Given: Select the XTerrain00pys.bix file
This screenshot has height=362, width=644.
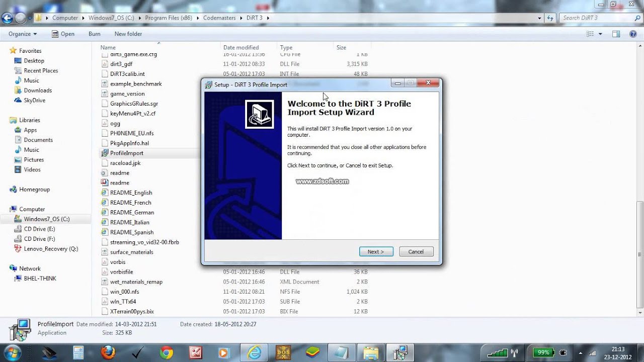Looking at the screenshot, I should [132, 311].
